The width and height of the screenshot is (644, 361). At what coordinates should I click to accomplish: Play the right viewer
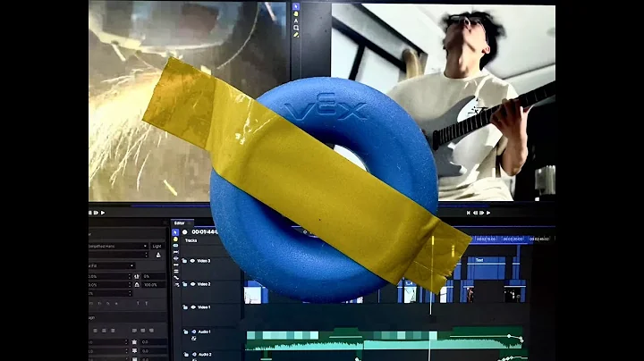click(488, 213)
